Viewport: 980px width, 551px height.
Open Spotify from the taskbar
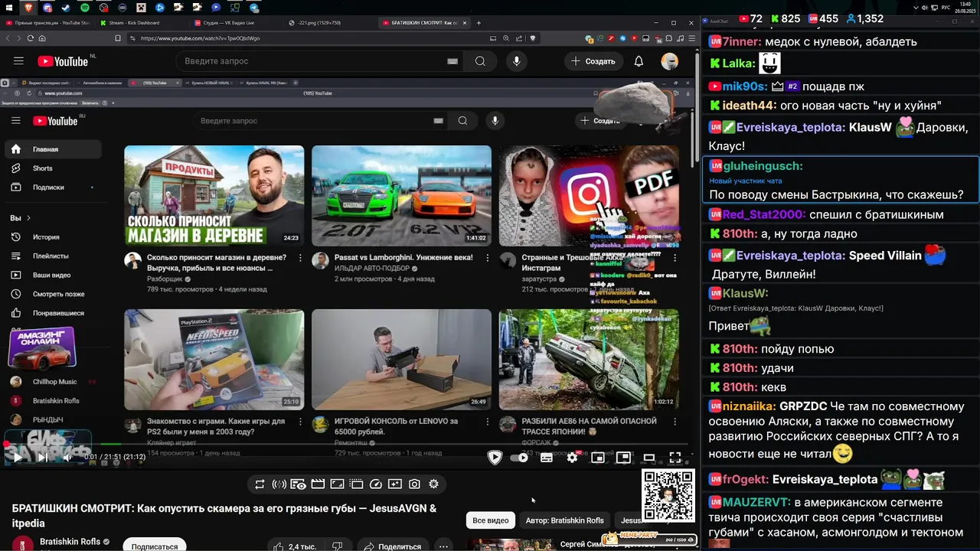tap(85, 8)
